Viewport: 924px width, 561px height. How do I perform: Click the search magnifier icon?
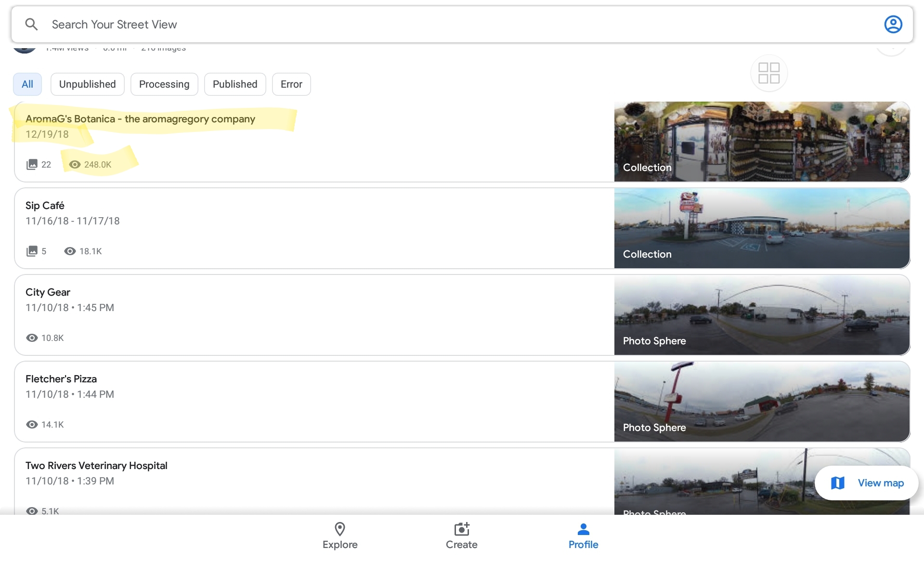click(31, 24)
